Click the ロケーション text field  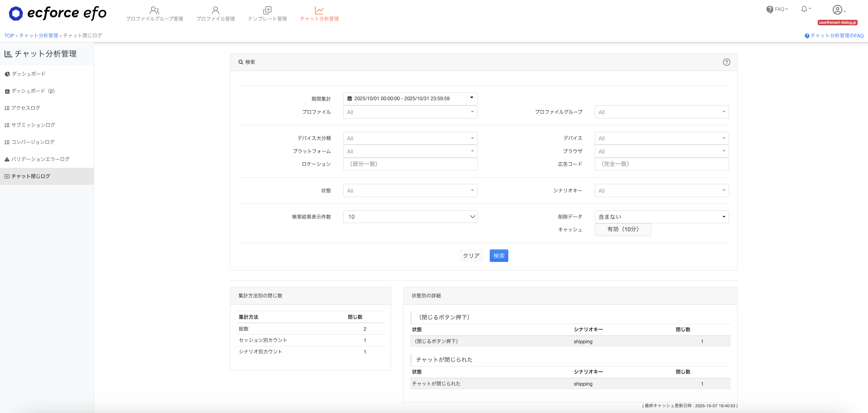coord(410,164)
